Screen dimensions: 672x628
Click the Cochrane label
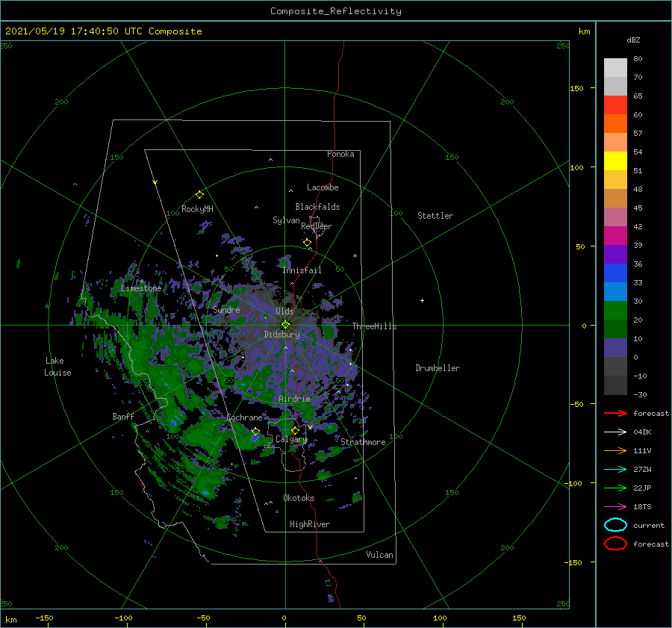[244, 417]
